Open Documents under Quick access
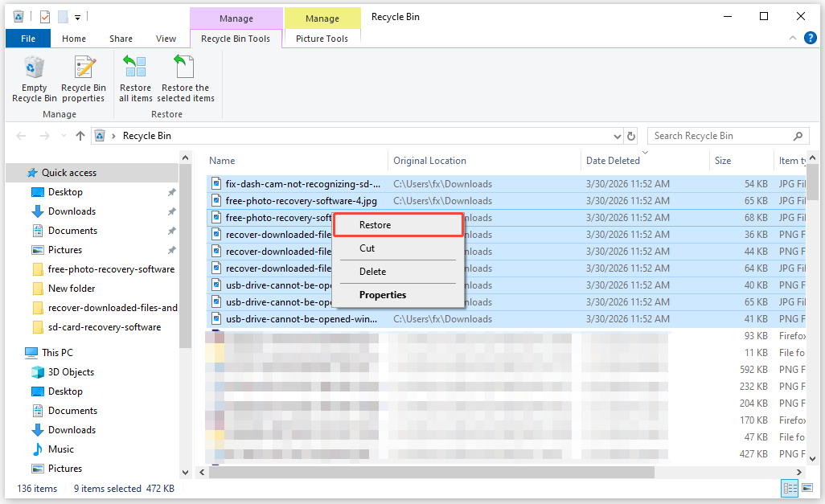 tap(72, 231)
